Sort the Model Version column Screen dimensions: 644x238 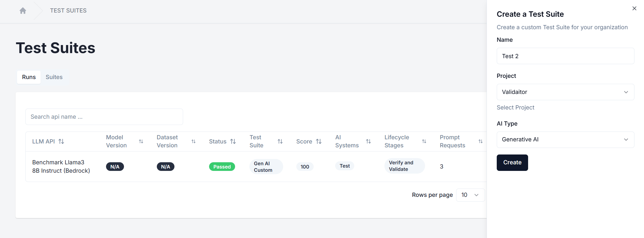141,141
